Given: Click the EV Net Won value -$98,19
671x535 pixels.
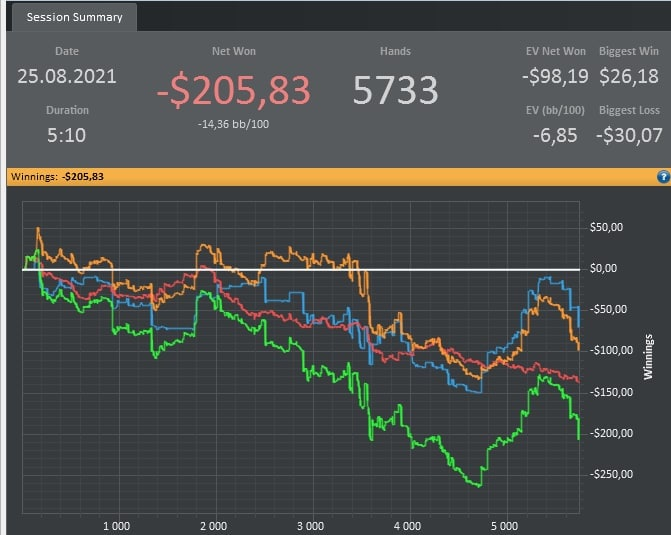Looking at the screenshot, I should [x=555, y=77].
